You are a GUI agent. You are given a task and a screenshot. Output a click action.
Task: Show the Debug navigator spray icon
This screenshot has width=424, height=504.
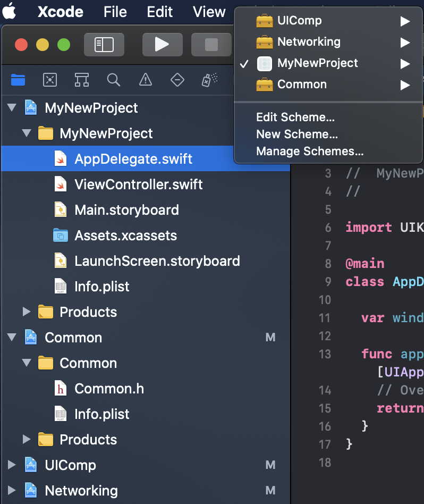pos(209,80)
